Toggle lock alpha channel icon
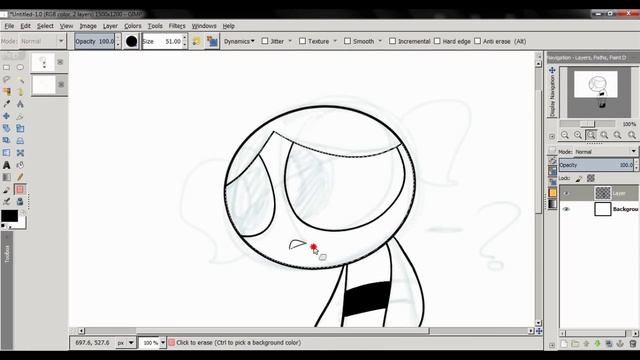 pyautogui.click(x=591, y=178)
